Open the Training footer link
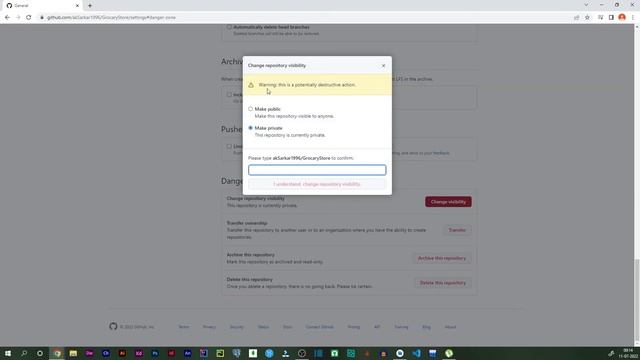The height and width of the screenshot is (360, 640). 401,327
